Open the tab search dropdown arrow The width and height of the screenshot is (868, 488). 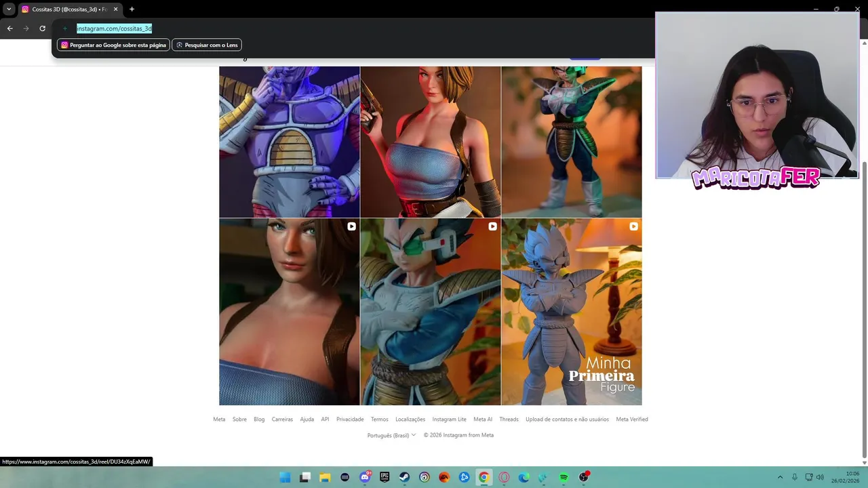pyautogui.click(x=9, y=9)
